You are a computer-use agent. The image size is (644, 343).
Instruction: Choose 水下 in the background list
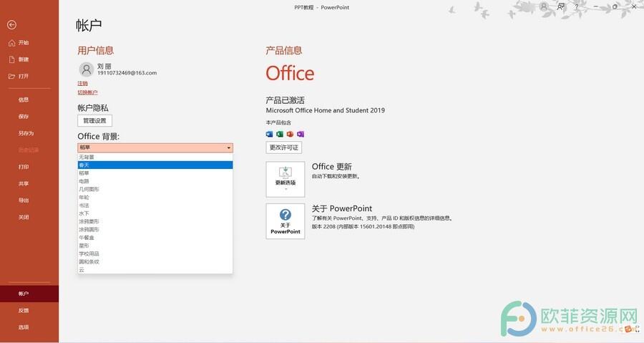click(x=155, y=213)
